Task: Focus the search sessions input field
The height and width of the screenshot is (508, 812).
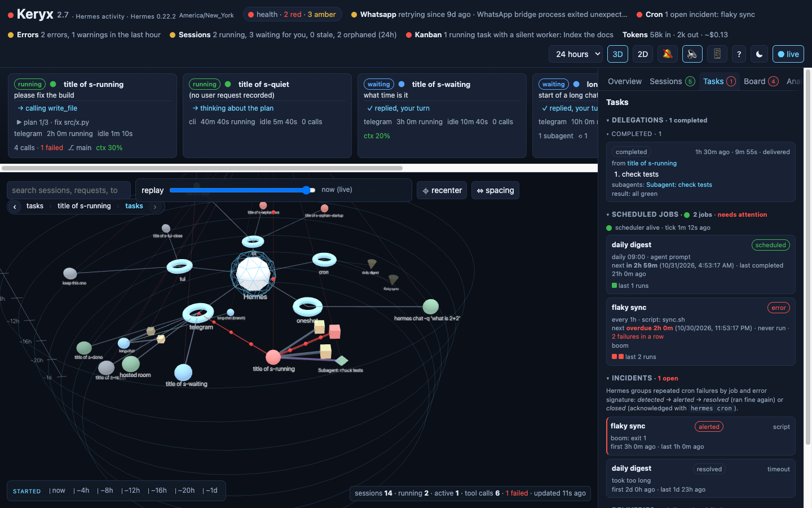Action: (x=69, y=190)
